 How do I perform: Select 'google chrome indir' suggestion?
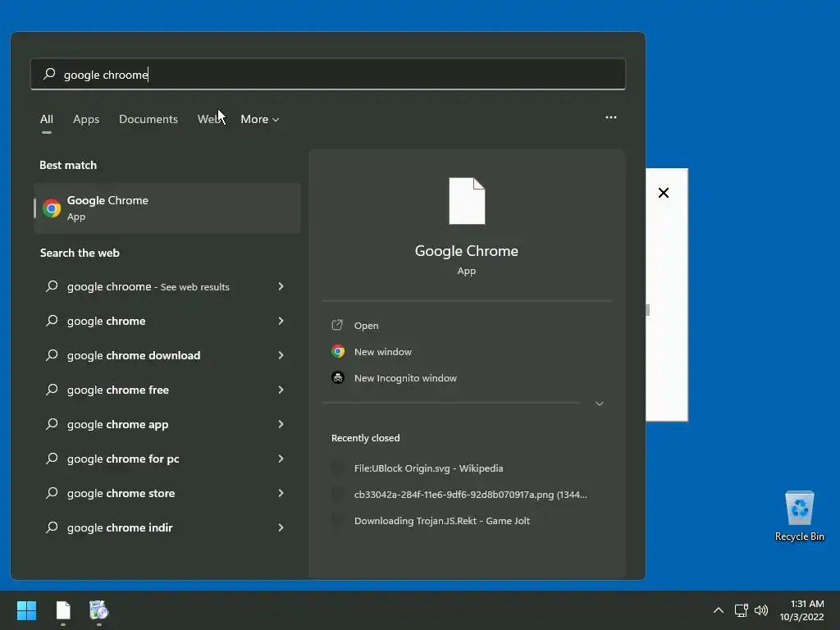pos(166,527)
